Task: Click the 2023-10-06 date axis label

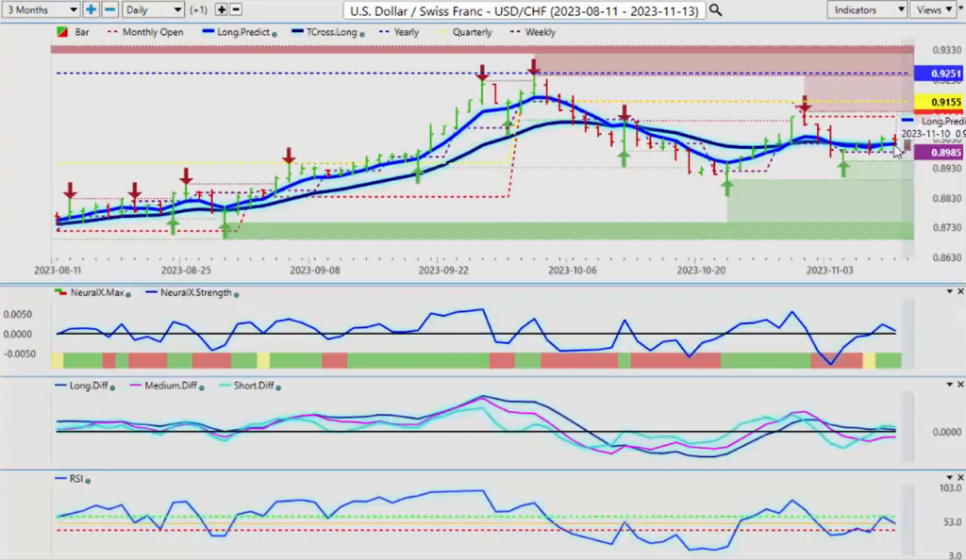Action: pos(573,271)
